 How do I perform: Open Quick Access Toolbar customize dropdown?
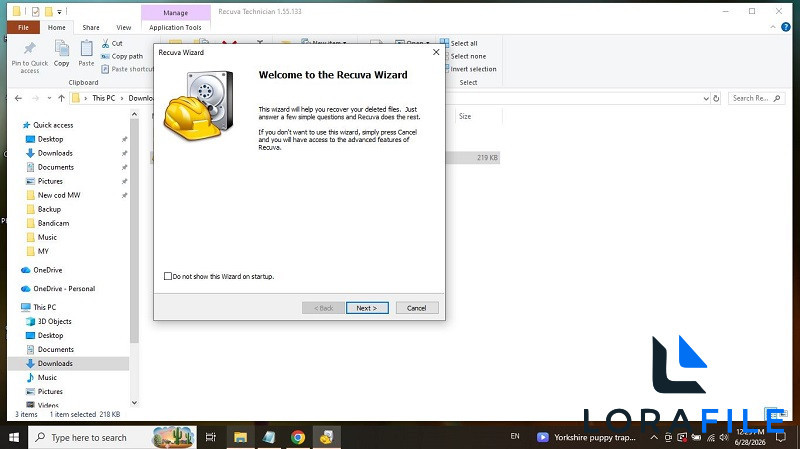pyautogui.click(x=59, y=11)
